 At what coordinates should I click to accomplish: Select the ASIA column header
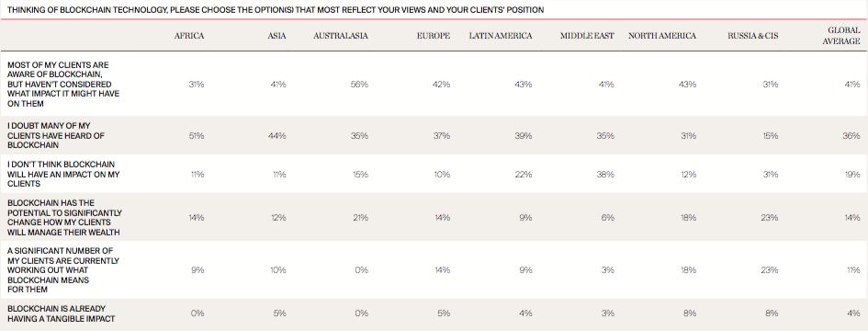[x=276, y=36]
